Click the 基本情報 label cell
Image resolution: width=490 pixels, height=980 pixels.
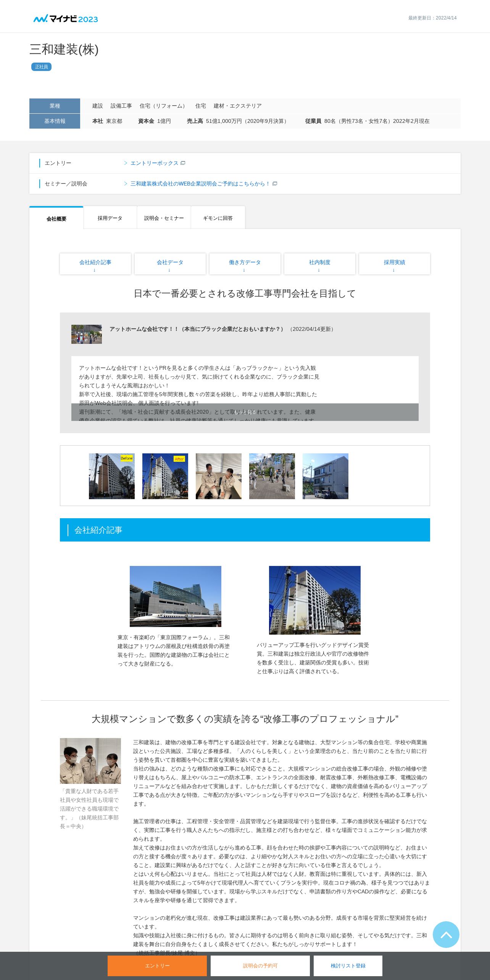click(55, 121)
